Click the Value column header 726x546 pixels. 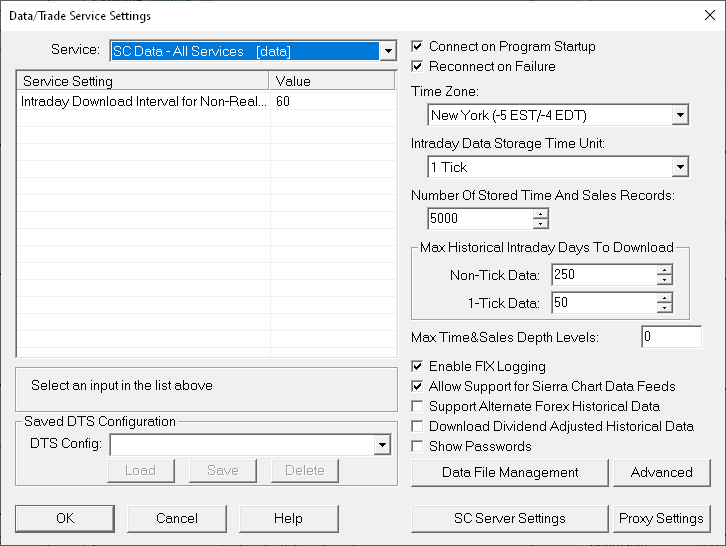[x=332, y=81]
